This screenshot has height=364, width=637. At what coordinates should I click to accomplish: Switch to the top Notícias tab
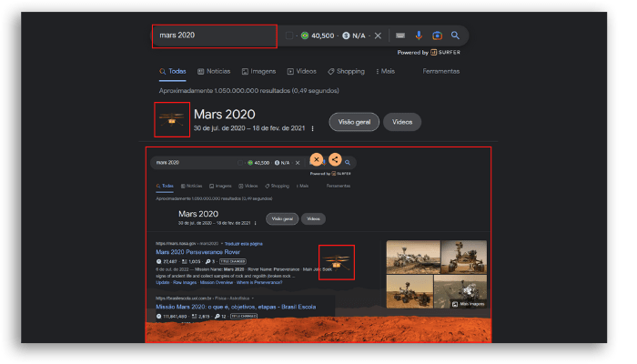(214, 72)
